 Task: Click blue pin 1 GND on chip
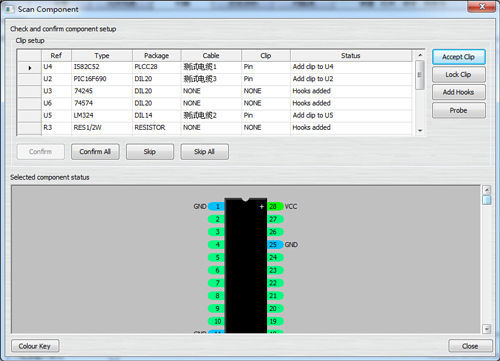216,207
